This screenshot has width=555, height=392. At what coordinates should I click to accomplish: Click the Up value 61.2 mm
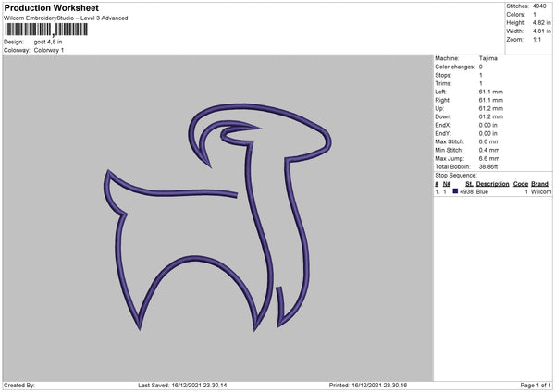click(x=491, y=108)
